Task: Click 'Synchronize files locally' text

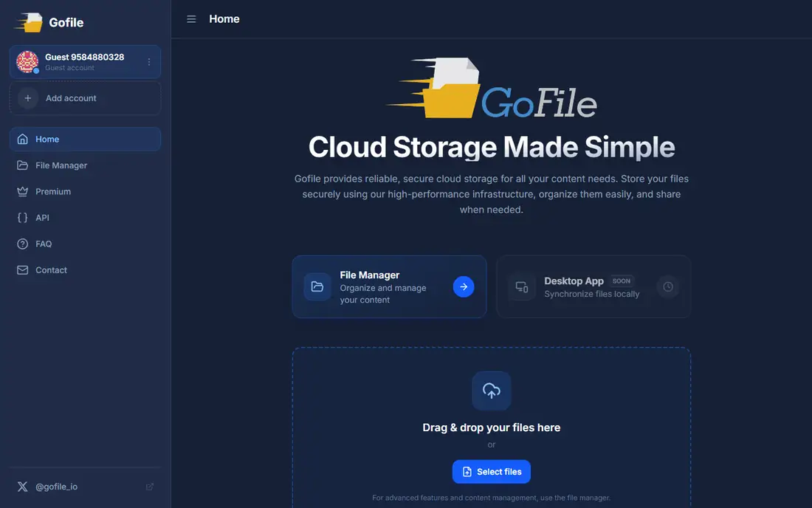Action: click(592, 294)
